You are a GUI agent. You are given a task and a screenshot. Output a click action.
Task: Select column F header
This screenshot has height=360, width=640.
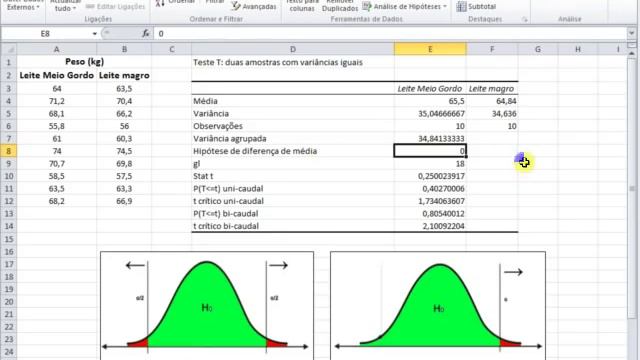coord(492,49)
